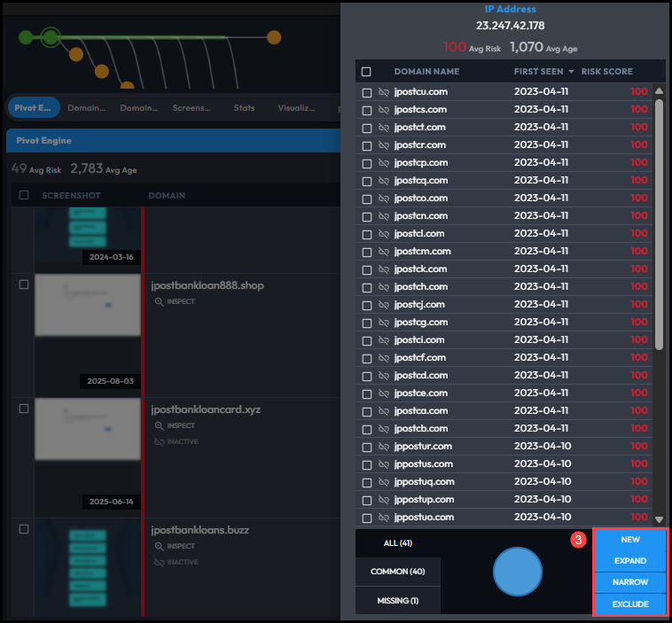Image resolution: width=672 pixels, height=623 pixels.
Task: Click the blue circle in the Venn area
Action: [517, 572]
